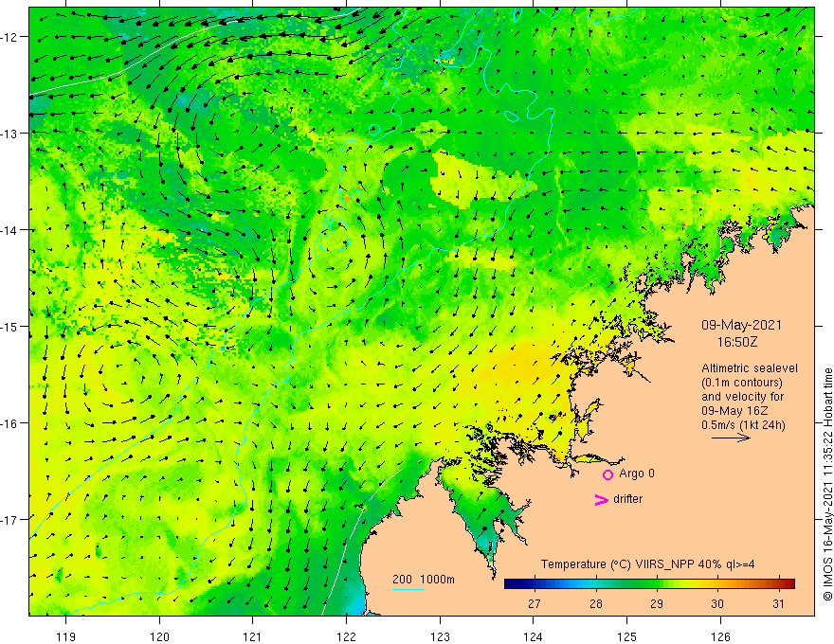Click latitude axis label -15
Screen dimensions: 834x644
coord(9,326)
